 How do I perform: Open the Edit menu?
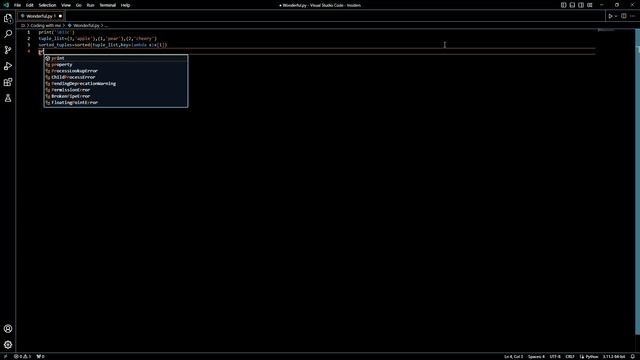point(29,5)
